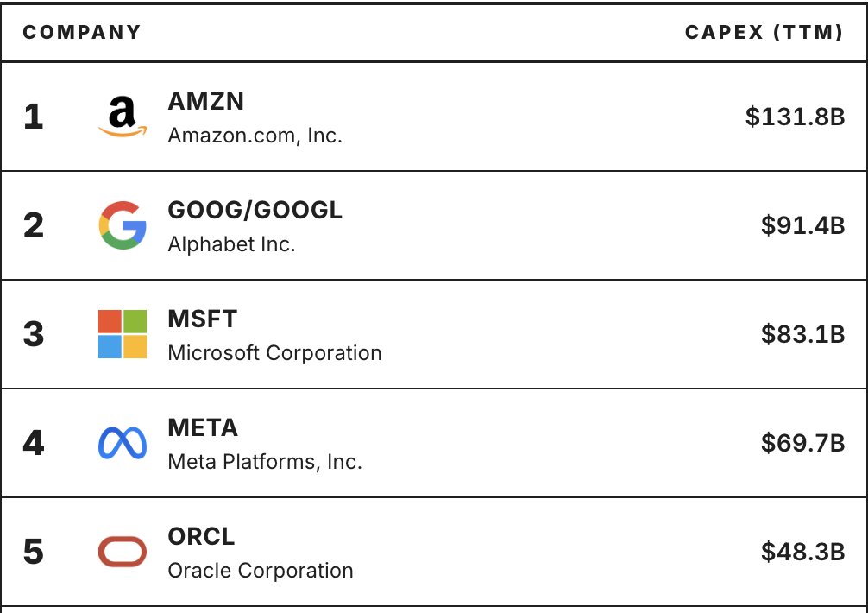Click the MSFT ticker text
The image size is (868, 613).
point(202,319)
